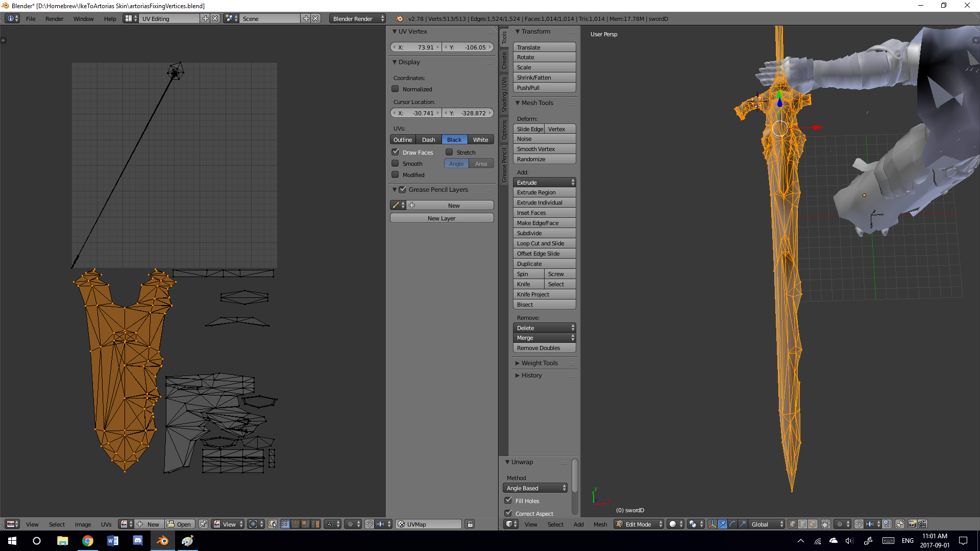
Task: Click the Subdivide button
Action: pos(544,233)
